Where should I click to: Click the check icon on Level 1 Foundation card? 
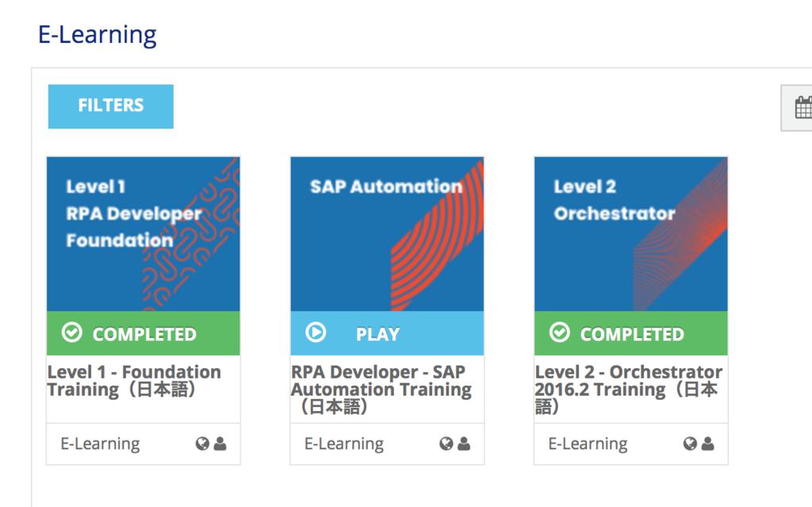(72, 332)
